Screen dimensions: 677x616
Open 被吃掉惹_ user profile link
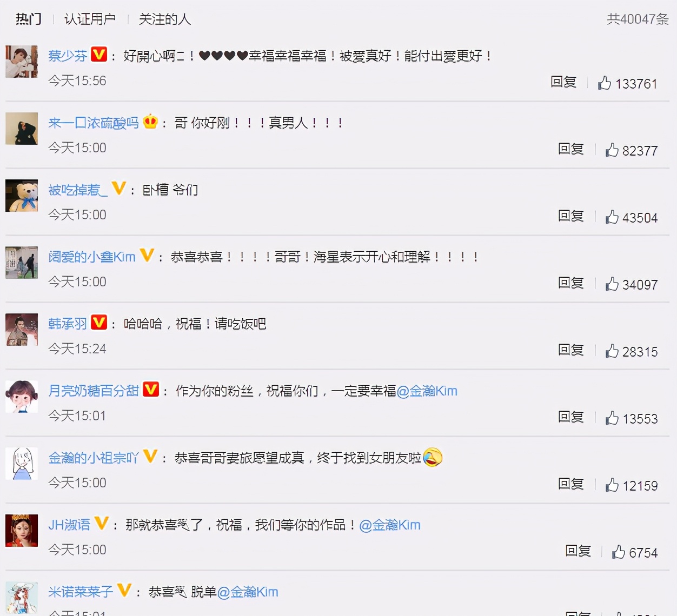tap(78, 190)
